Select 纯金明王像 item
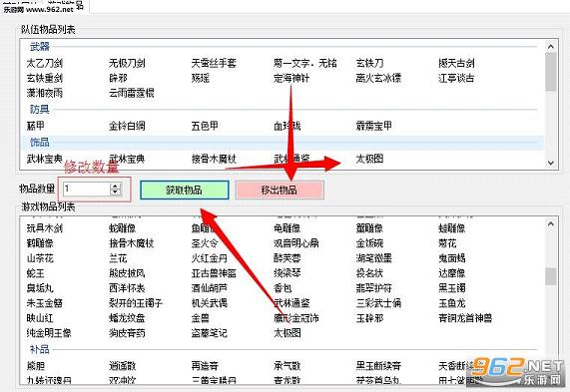 click(49, 333)
